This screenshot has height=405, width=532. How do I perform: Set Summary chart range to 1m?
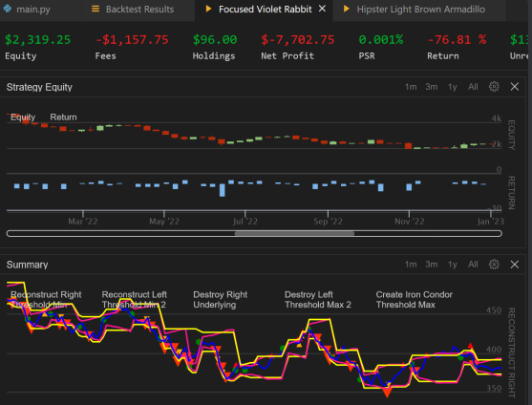click(x=411, y=265)
